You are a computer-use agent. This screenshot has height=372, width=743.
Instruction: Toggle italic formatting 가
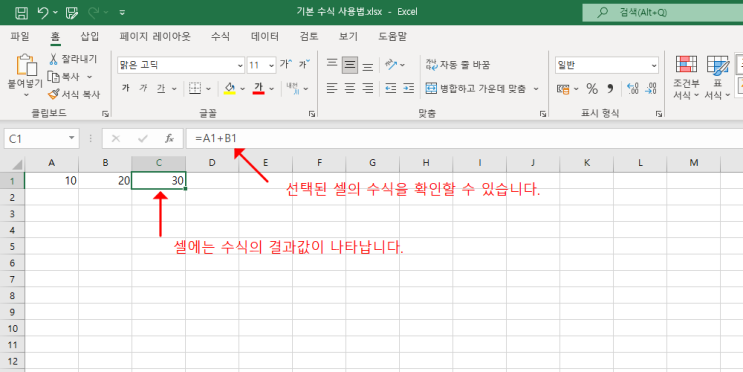coord(143,88)
